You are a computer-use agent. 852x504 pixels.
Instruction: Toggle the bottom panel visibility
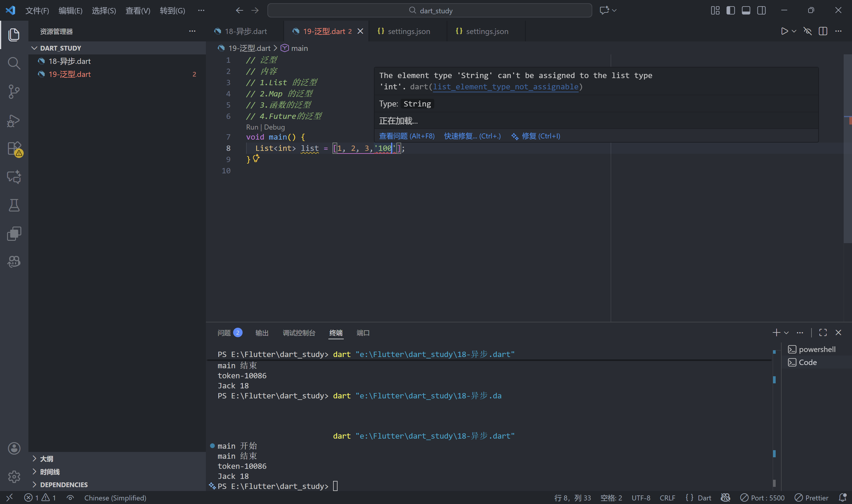click(x=746, y=11)
